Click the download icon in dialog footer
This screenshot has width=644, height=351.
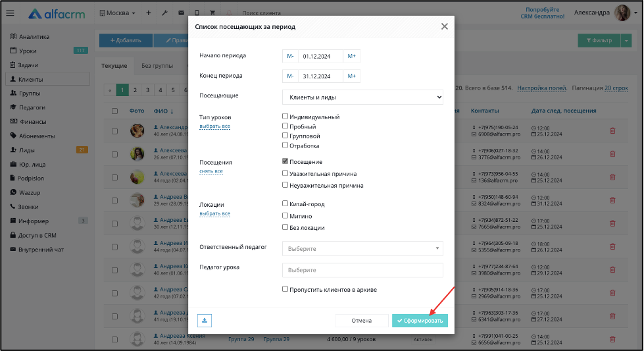(205, 321)
